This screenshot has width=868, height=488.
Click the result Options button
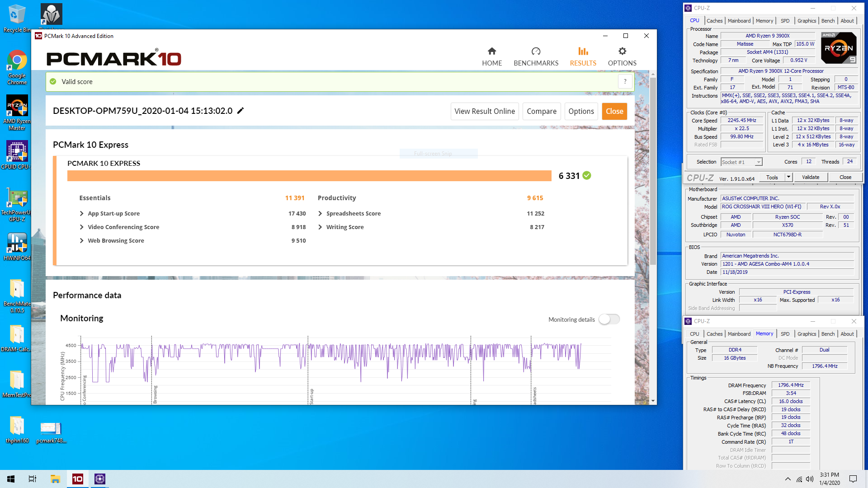click(x=581, y=112)
